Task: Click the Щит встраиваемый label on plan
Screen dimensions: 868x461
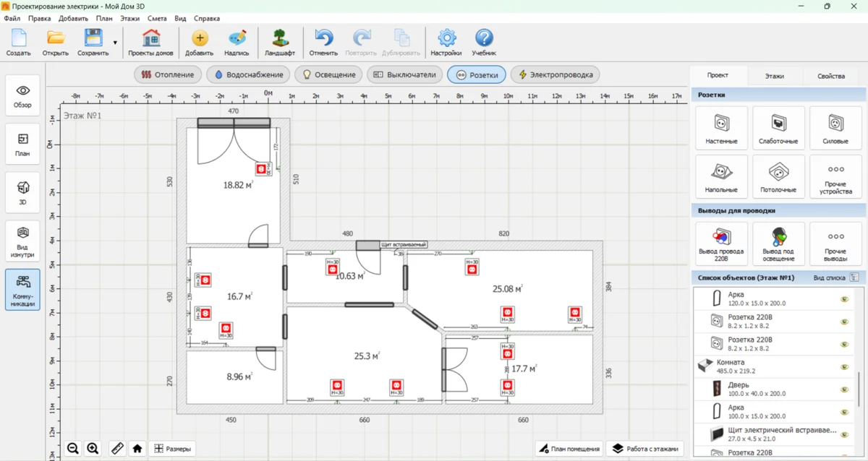Action: pos(404,245)
